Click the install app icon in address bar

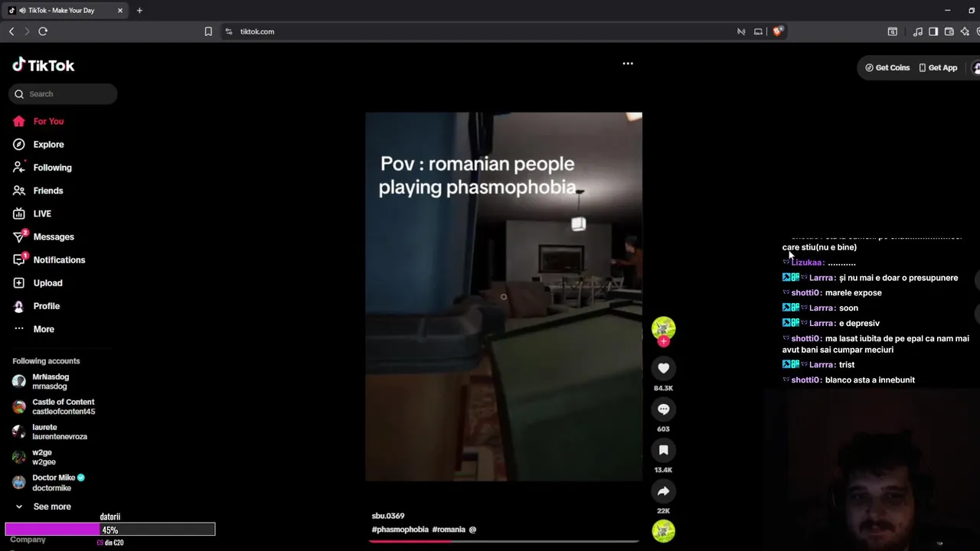tap(758, 31)
